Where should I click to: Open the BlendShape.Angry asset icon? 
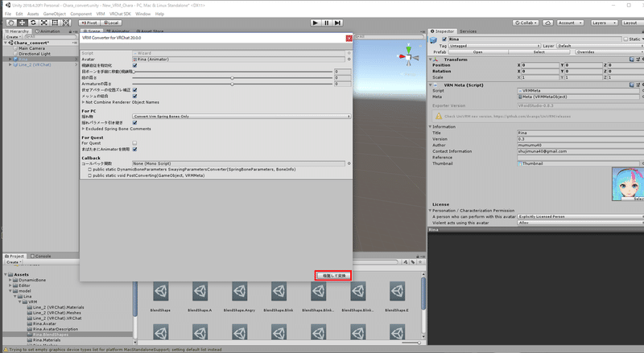pos(239,291)
